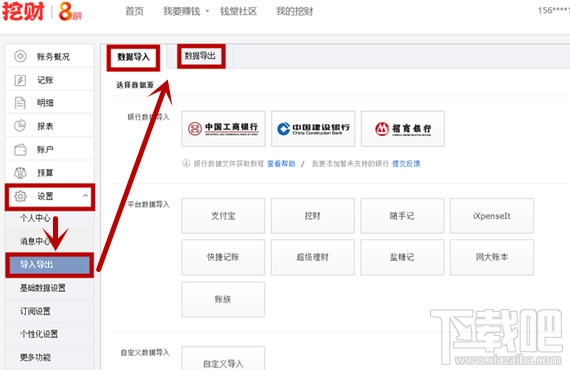
Task: Click the account number 156**** at top right
Action: tap(554, 11)
